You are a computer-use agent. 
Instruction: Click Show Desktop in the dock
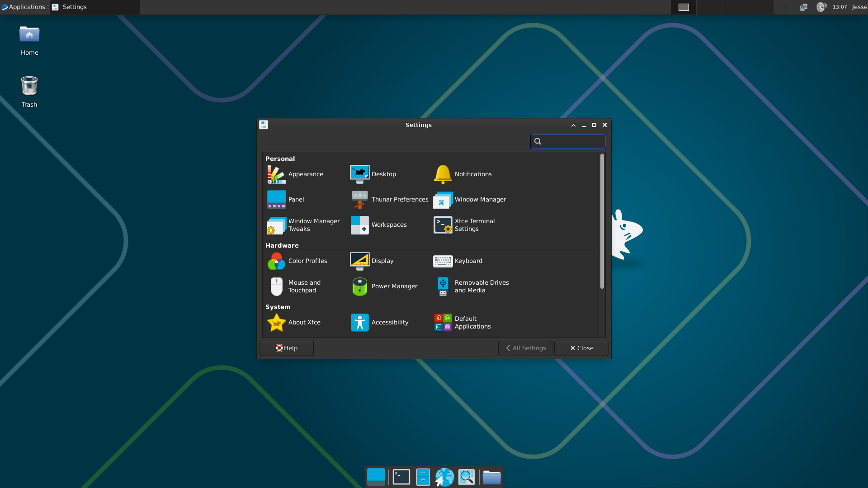point(376,477)
